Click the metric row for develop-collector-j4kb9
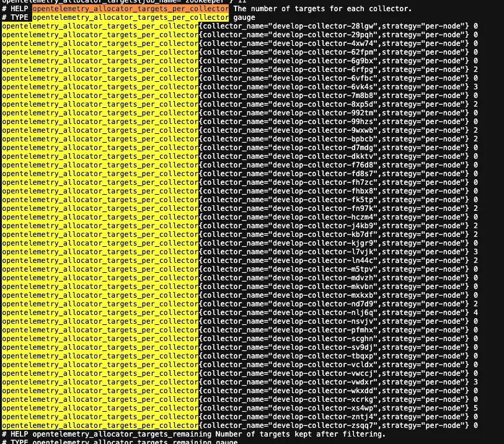The height and width of the screenshot is (444, 504). pyautogui.click(x=240, y=226)
